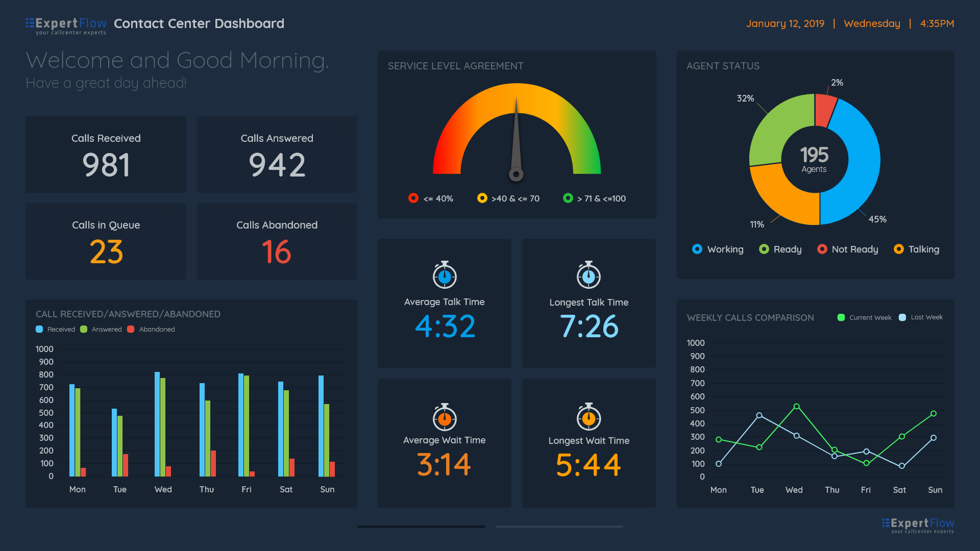Image resolution: width=980 pixels, height=551 pixels.
Task: Click Last Week Sat data point
Action: pos(902,466)
